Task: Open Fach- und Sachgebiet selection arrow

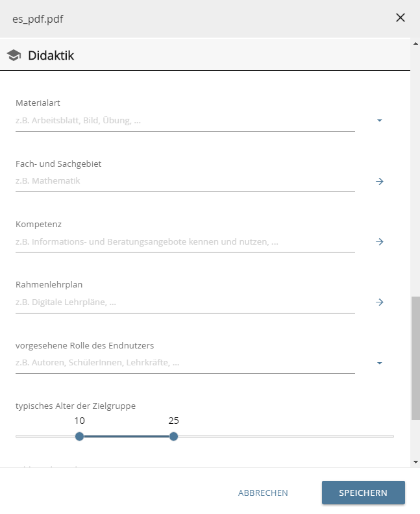Action: pyautogui.click(x=380, y=182)
